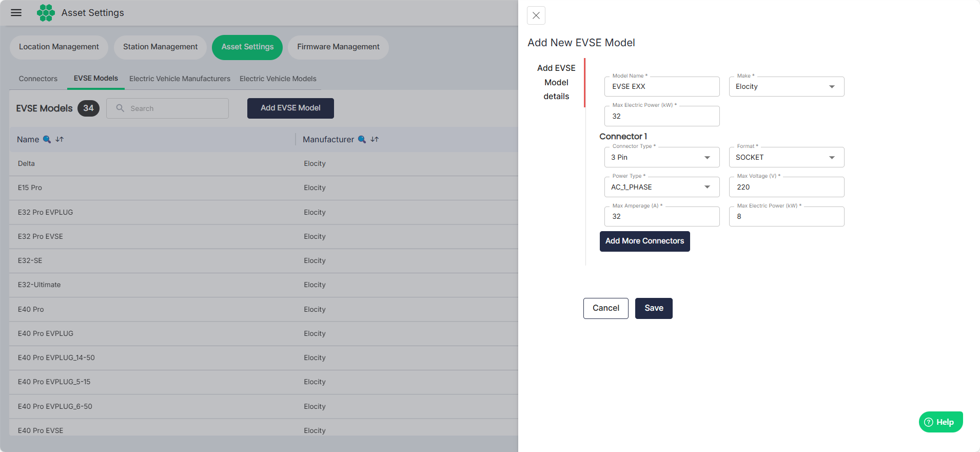Open Electric Vehicle Models sub-tab

click(278, 79)
